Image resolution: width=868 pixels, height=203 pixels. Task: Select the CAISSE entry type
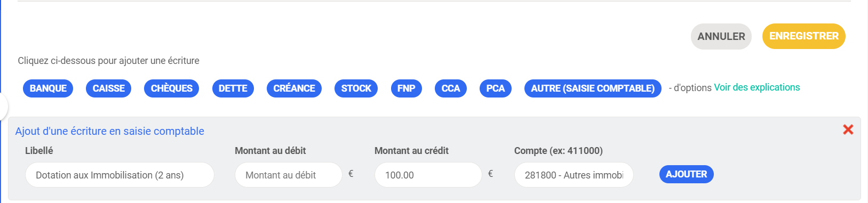(x=109, y=88)
